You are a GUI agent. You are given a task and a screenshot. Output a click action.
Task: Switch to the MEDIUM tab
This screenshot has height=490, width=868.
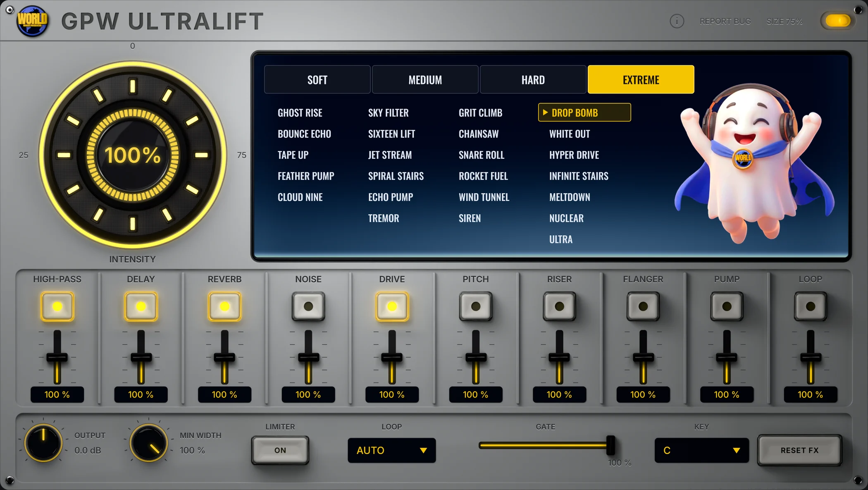pos(425,79)
